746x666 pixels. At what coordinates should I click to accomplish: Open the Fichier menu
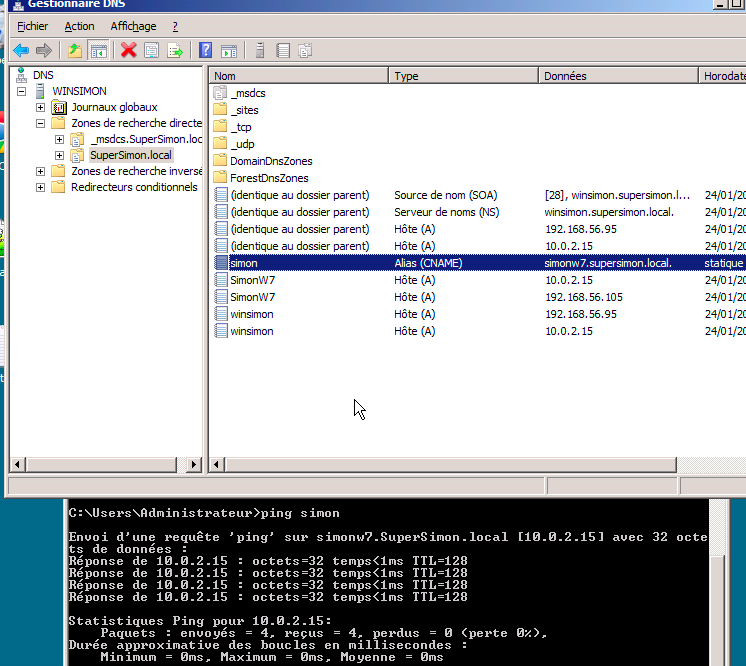(32, 26)
